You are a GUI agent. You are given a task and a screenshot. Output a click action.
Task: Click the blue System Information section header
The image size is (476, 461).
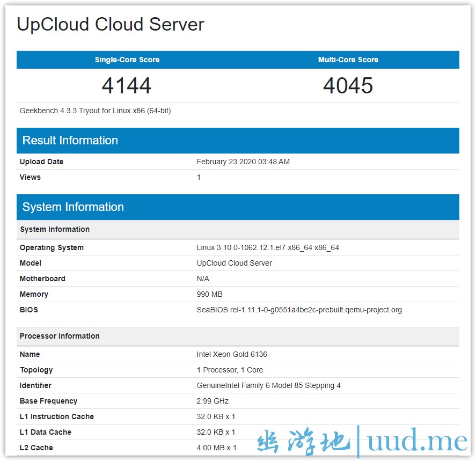tap(73, 207)
